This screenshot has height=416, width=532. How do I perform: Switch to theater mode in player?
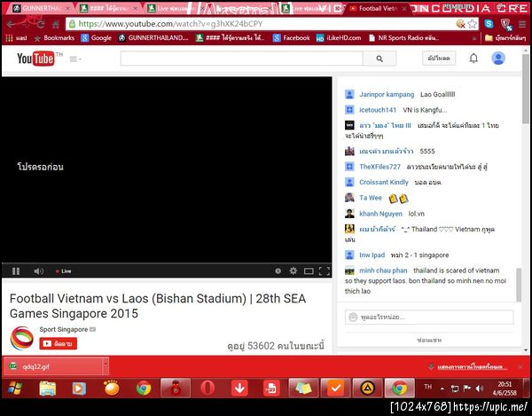tap(309, 271)
